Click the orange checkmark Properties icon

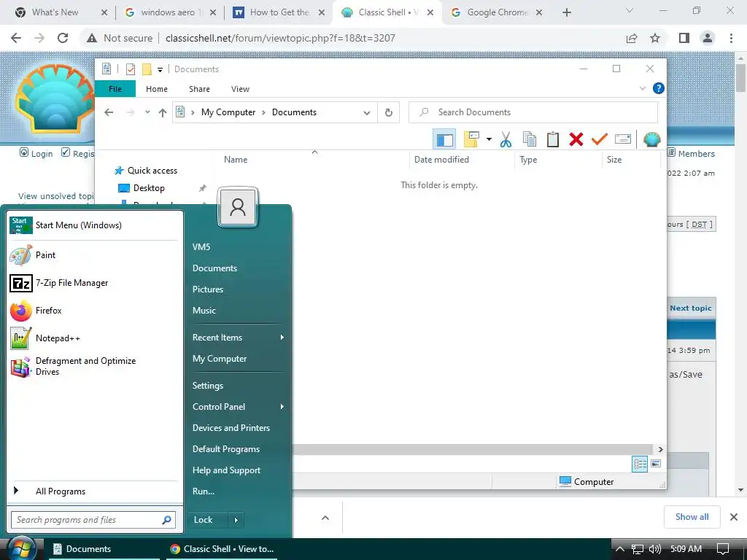(600, 139)
